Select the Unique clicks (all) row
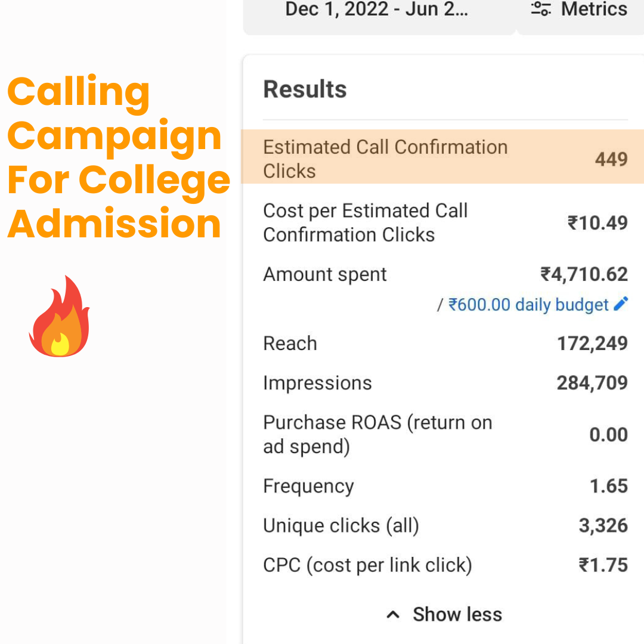Image resolution: width=644 pixels, height=644 pixels. (445, 525)
